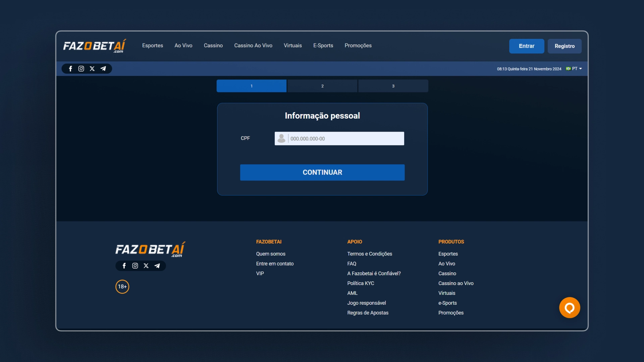Open the orange live chat bubble
Screen dimensions: 644x362
point(570,308)
